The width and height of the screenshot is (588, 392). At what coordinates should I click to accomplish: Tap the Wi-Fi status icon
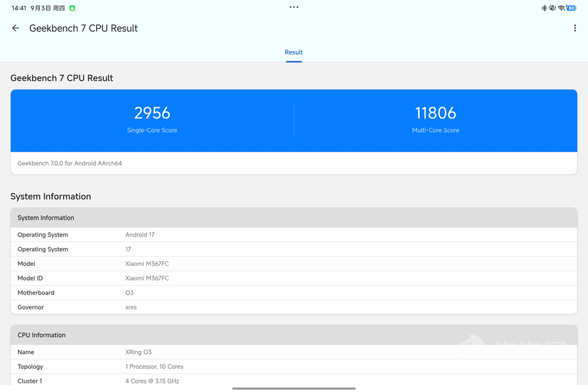coord(561,8)
